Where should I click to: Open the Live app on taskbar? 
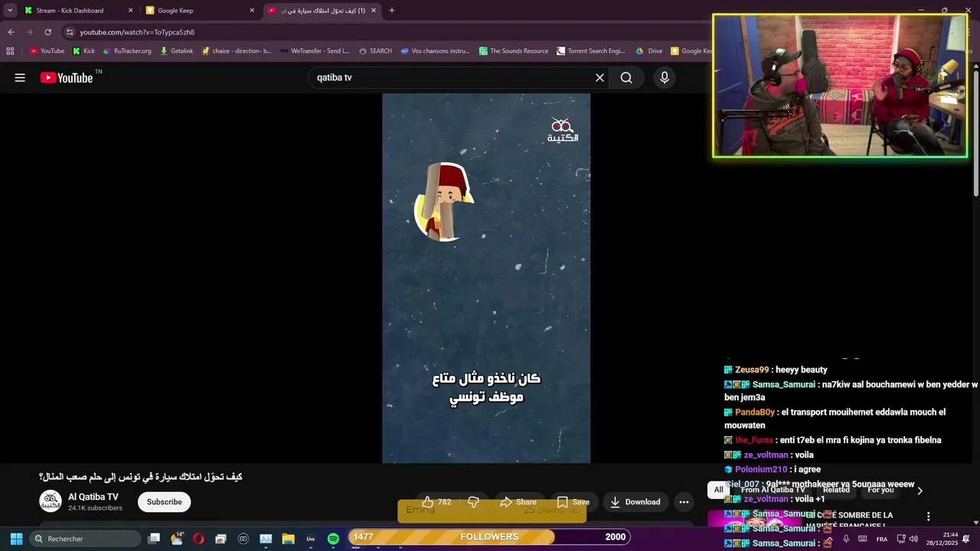(311, 539)
